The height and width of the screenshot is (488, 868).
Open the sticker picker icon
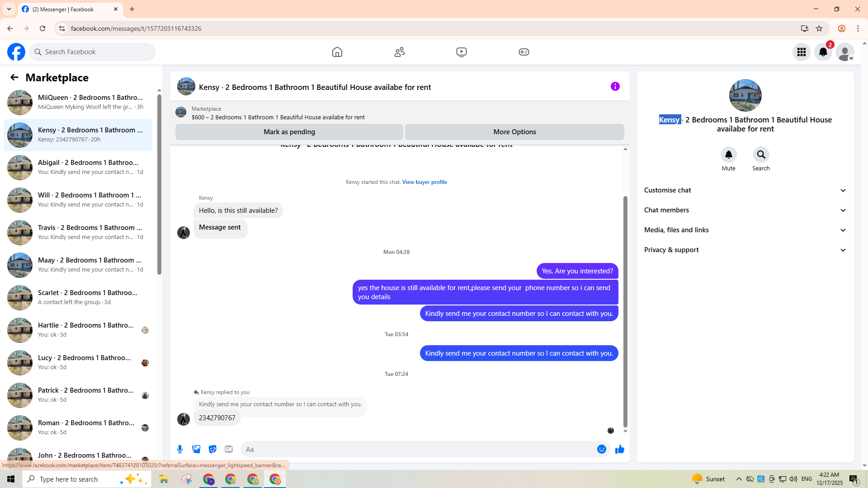pyautogui.click(x=212, y=449)
